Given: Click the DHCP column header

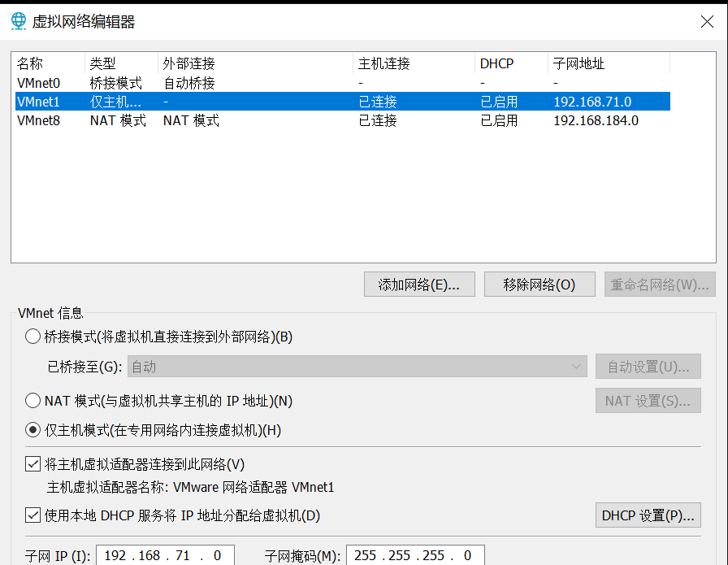Looking at the screenshot, I should [512, 63].
